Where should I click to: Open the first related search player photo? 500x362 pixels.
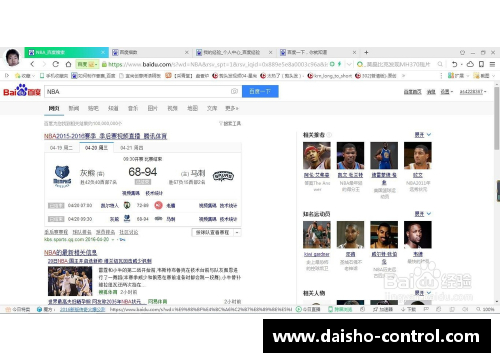click(x=317, y=156)
